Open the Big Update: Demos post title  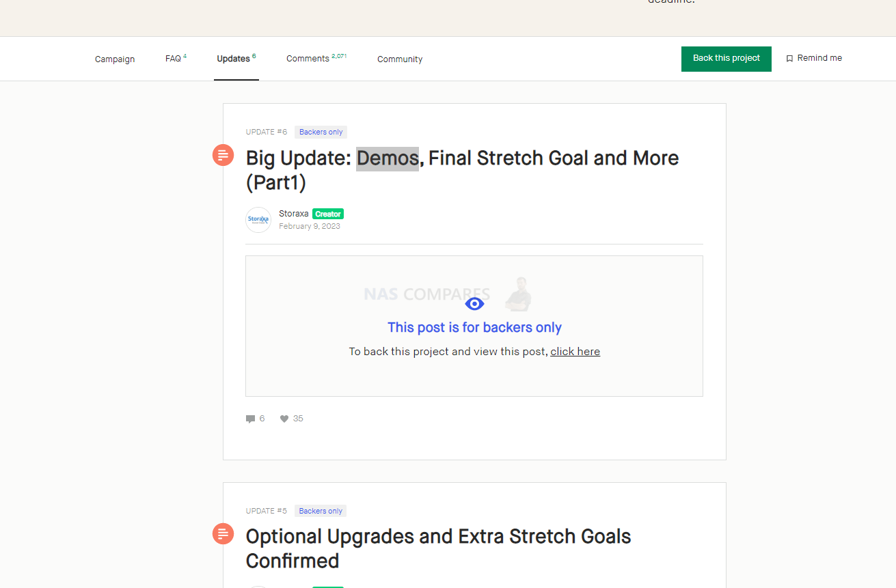tap(462, 170)
